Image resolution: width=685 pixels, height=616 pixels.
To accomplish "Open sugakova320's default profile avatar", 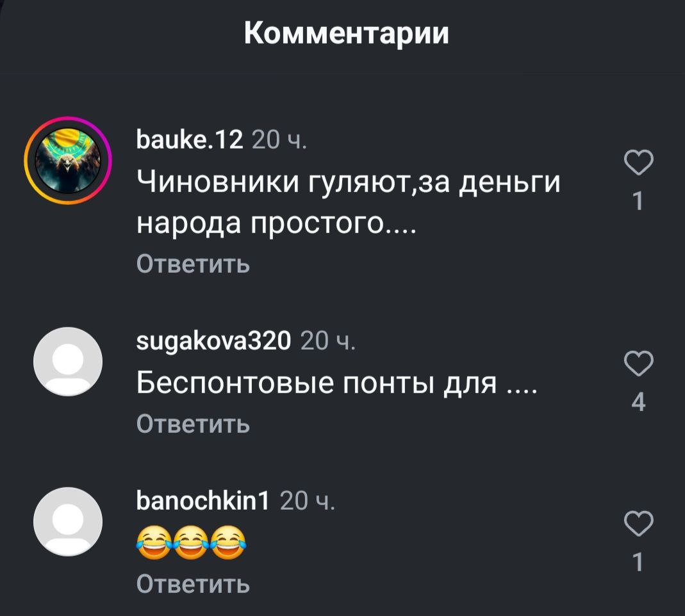I will coord(68,362).
